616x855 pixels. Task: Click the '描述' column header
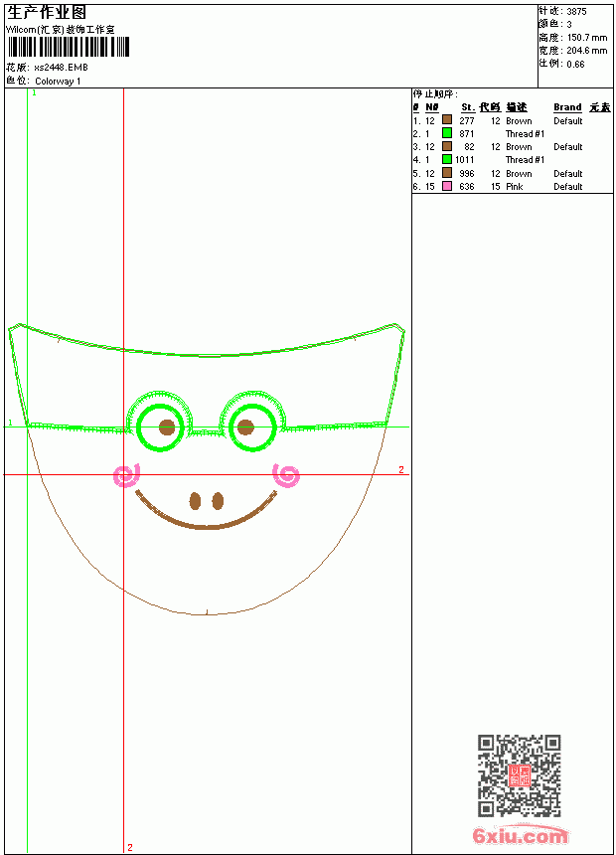[x=517, y=107]
